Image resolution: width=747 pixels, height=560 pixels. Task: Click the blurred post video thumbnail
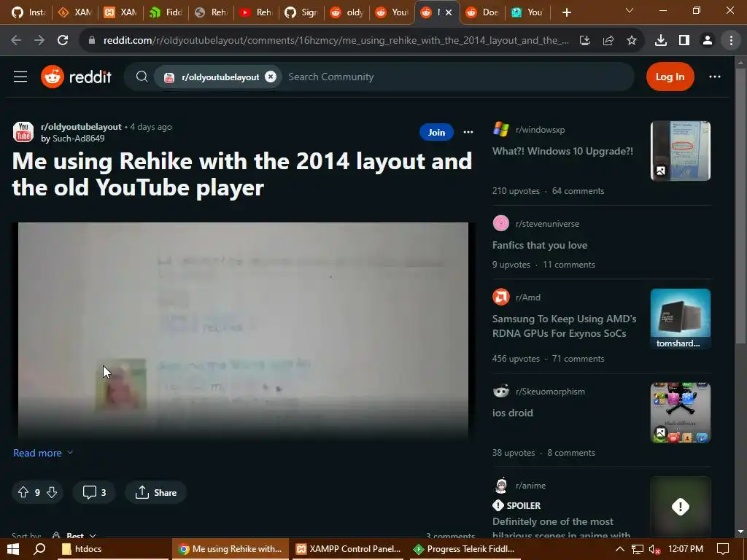[x=243, y=330]
